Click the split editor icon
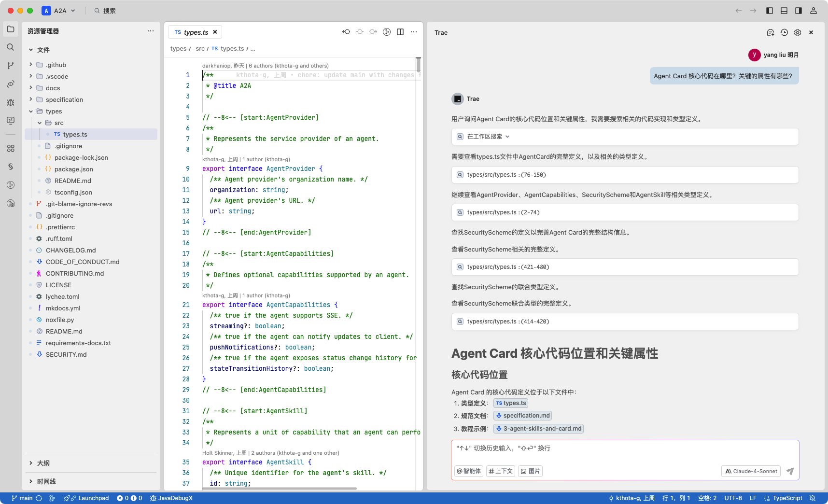This screenshot has height=504, width=828. point(400,32)
